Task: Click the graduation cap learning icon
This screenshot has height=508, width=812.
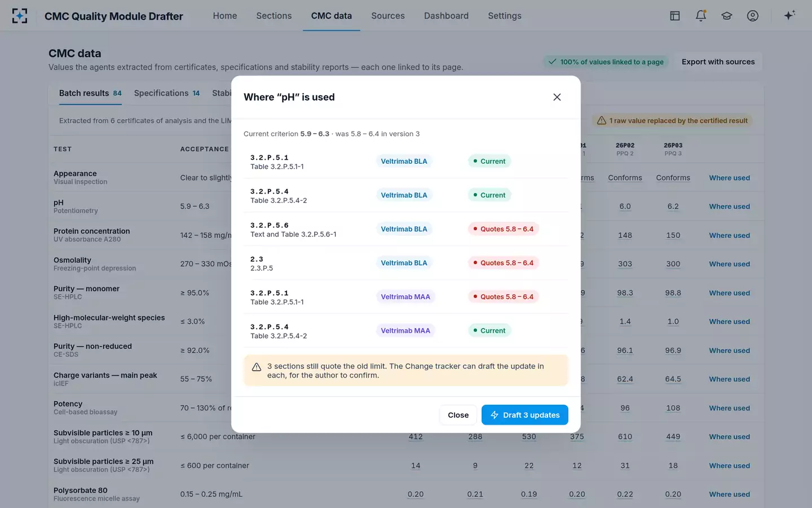Action: click(727, 16)
